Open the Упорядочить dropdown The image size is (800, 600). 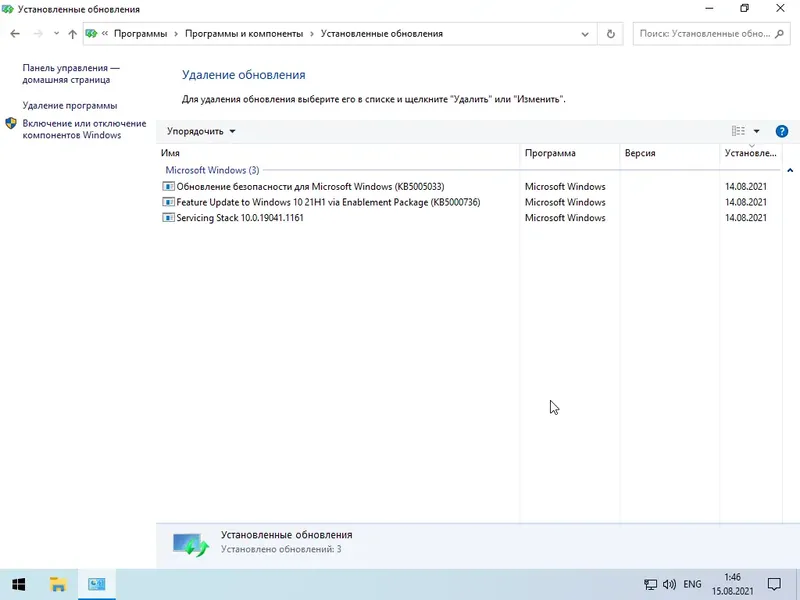tap(194, 131)
